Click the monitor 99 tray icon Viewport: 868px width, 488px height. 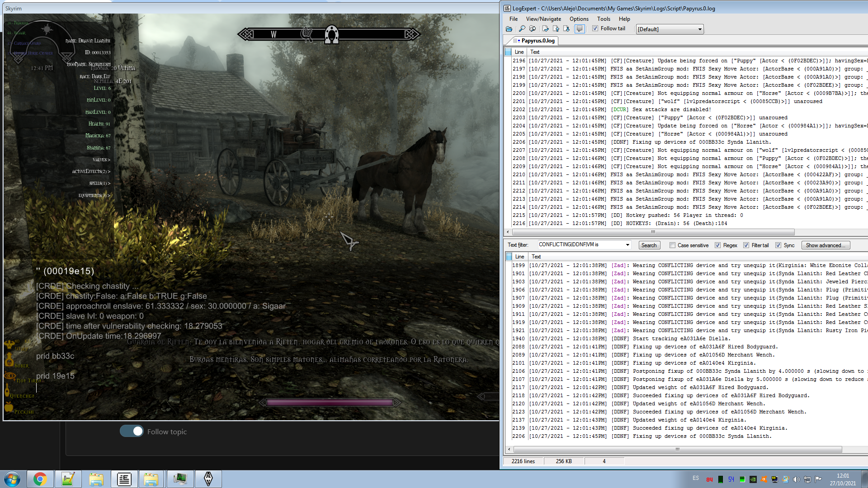775,479
